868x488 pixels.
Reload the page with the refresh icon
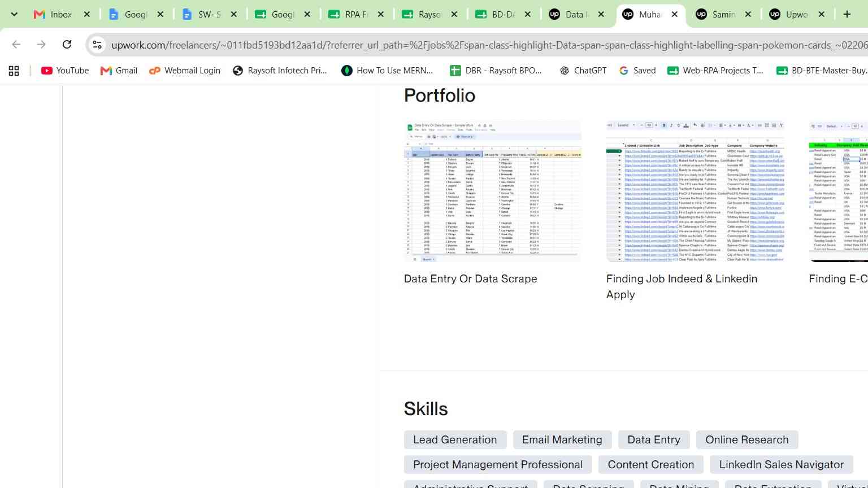point(67,44)
